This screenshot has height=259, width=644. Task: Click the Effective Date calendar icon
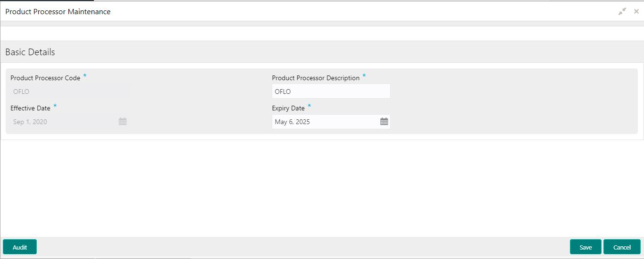click(x=123, y=122)
